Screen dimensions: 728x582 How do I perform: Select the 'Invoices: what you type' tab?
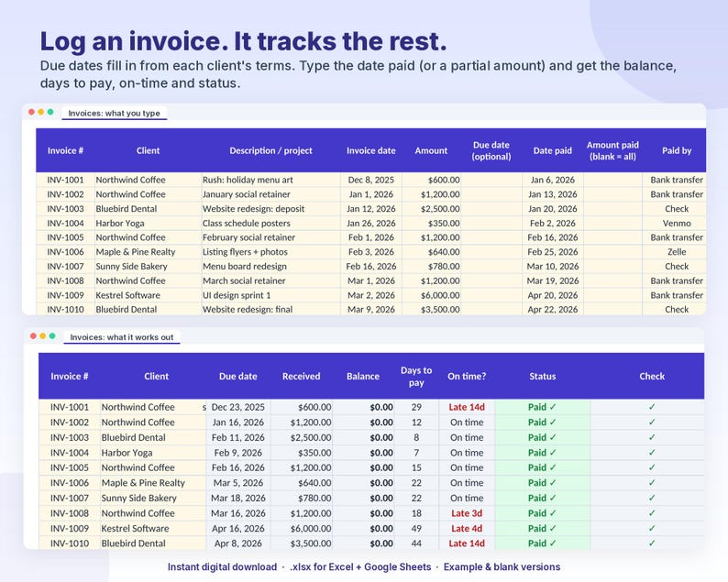(x=115, y=113)
